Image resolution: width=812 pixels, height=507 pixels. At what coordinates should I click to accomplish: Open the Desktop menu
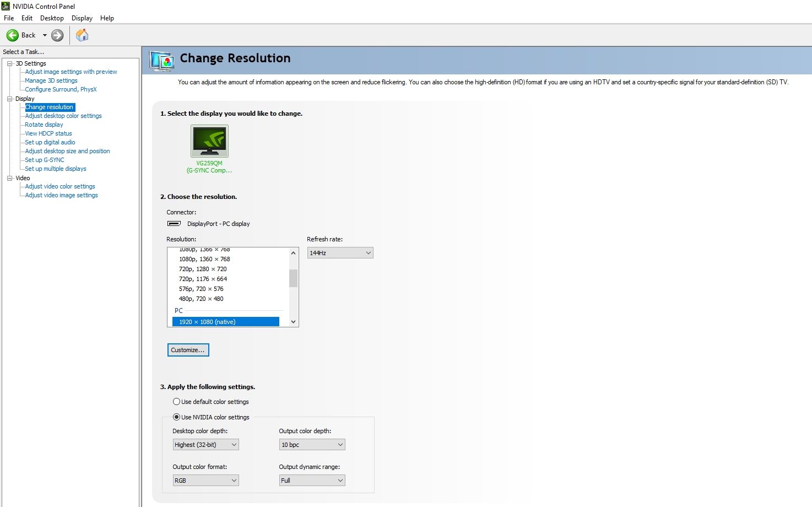(x=52, y=18)
